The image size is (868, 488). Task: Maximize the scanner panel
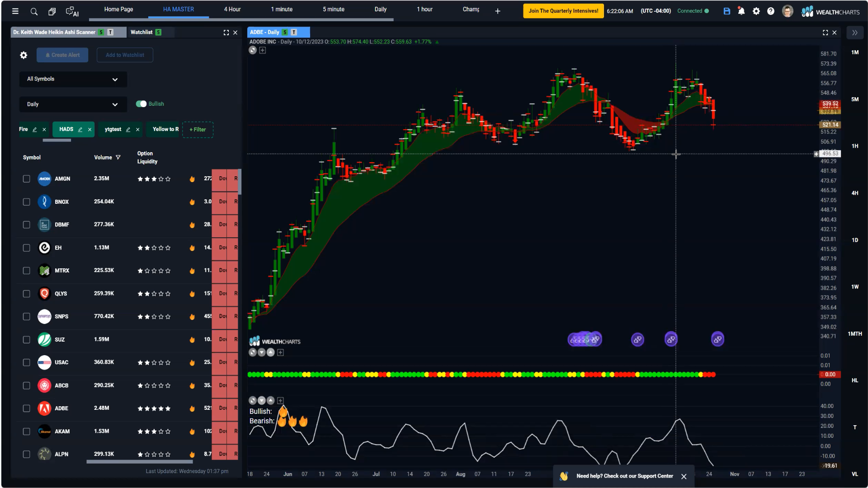click(226, 33)
